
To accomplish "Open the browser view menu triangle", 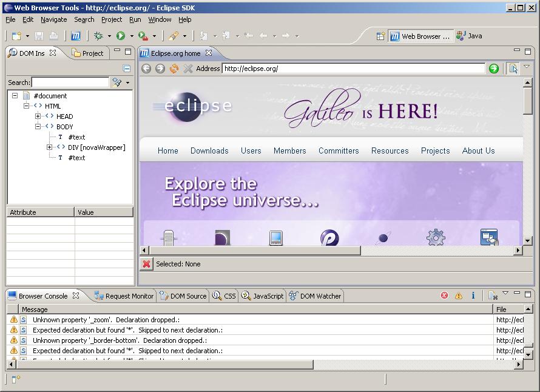I will pos(527,67).
